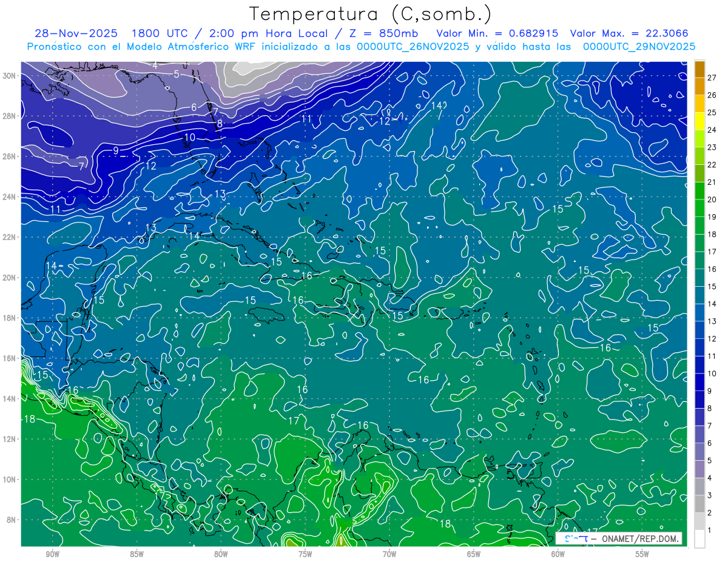Click the 'Valor Max. = 22.3066' value
Viewport: 728px width, 562px height.
coord(629,33)
